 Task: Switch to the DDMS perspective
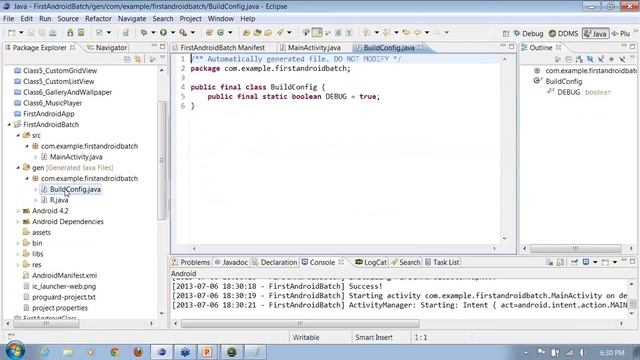point(564,33)
